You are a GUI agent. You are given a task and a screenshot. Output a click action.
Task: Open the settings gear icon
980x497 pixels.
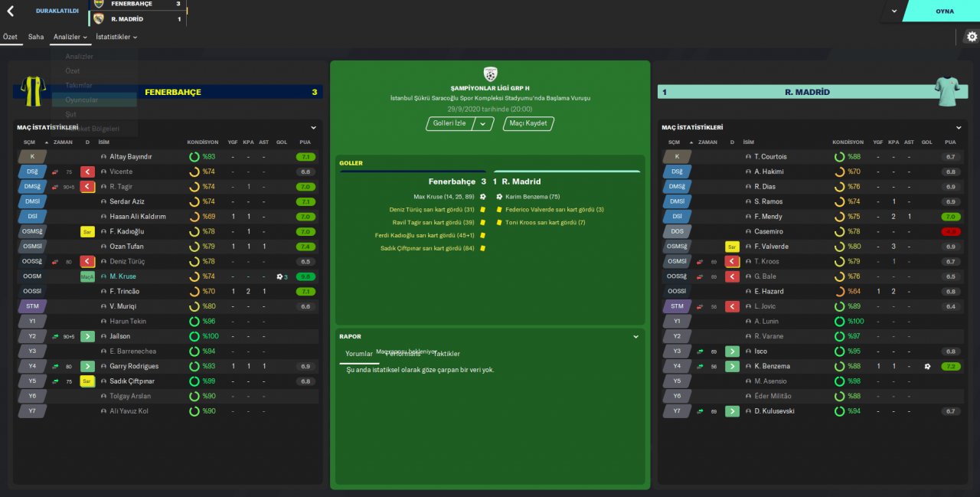pyautogui.click(x=972, y=37)
